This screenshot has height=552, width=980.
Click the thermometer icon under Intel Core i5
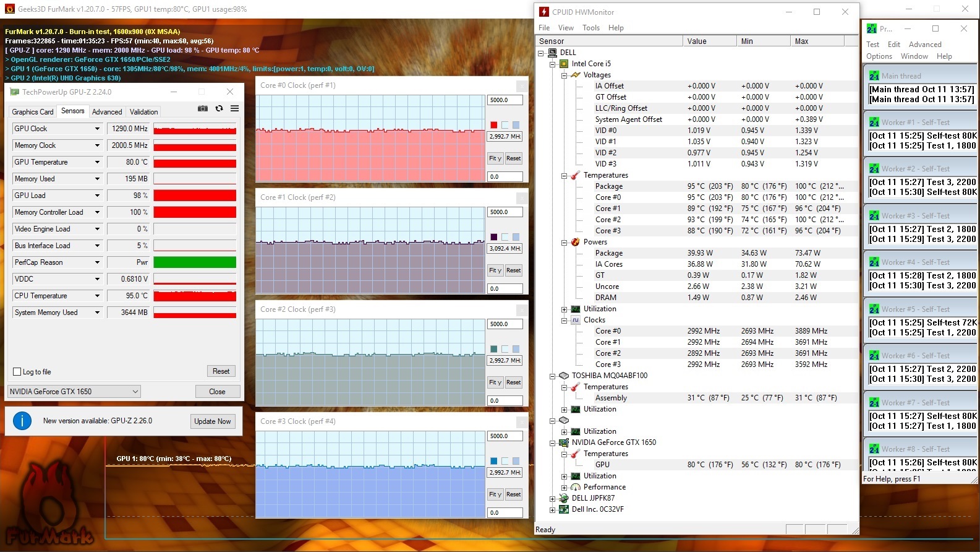tap(576, 175)
